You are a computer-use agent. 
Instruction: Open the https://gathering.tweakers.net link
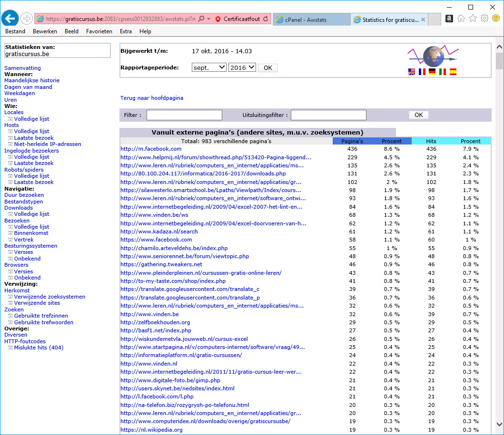pos(161,264)
